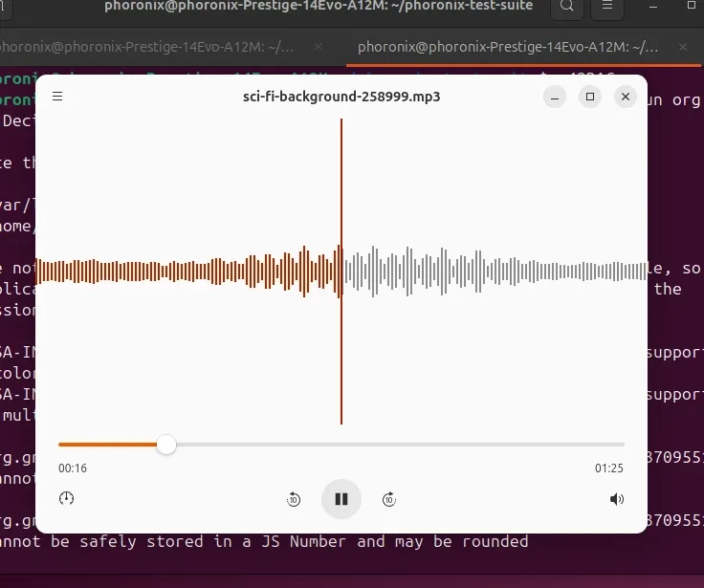704x588 pixels.
Task: Click the orange played waveform section
Action: (191, 272)
